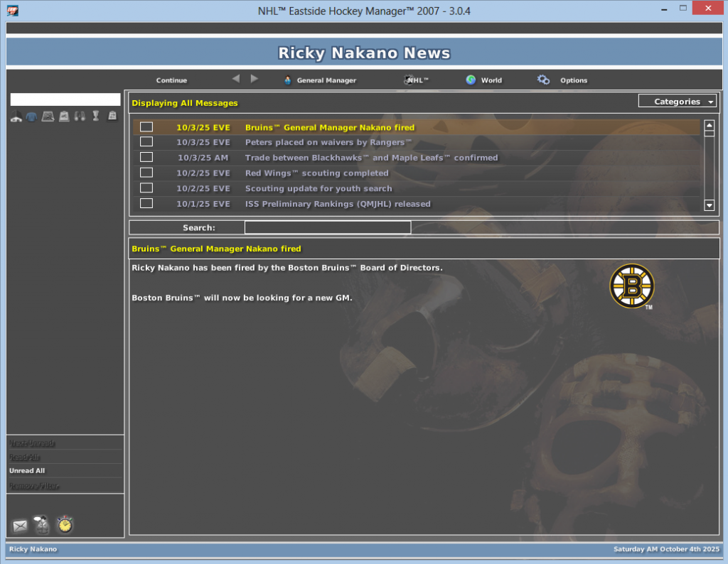Open 'ISS Preliminary Rankings (QMJHL) released' message

[x=338, y=204]
